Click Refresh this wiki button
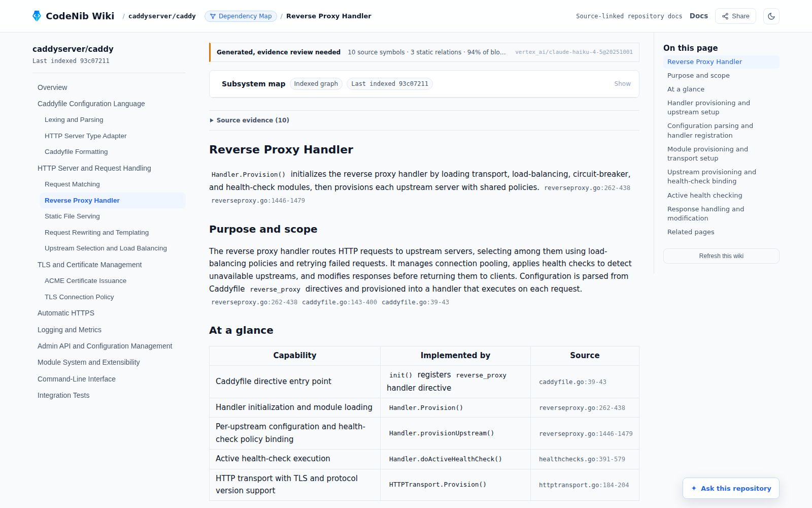This screenshot has width=812, height=508. coord(721,256)
